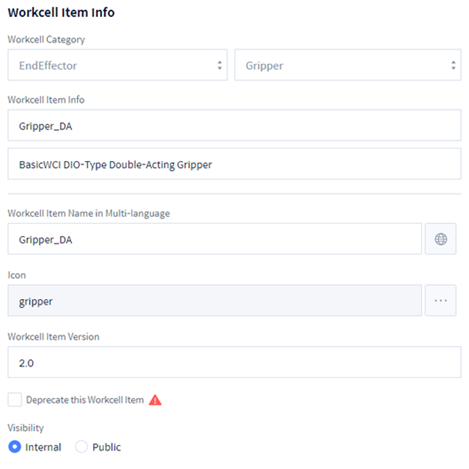The image size is (469, 469).
Task: Click the BasicWCI DIO-Type description field
Action: click(234, 164)
